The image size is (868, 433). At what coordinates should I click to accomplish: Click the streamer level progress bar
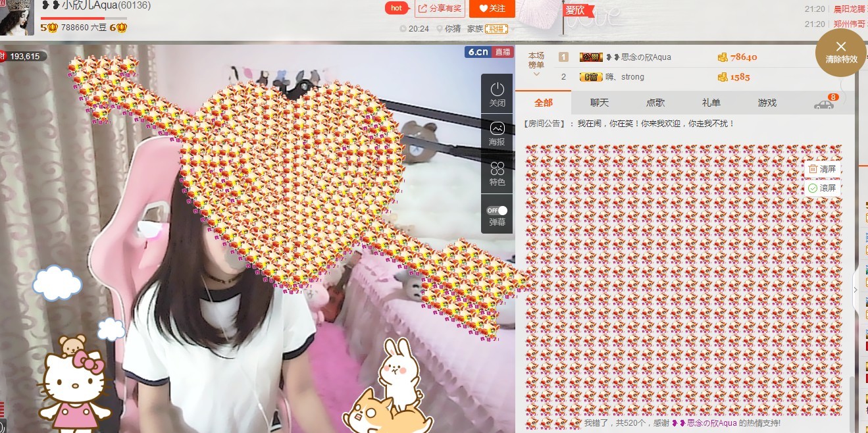click(x=84, y=18)
